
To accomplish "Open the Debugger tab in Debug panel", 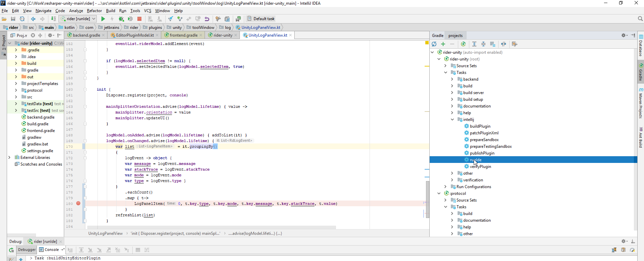I will click(27, 250).
